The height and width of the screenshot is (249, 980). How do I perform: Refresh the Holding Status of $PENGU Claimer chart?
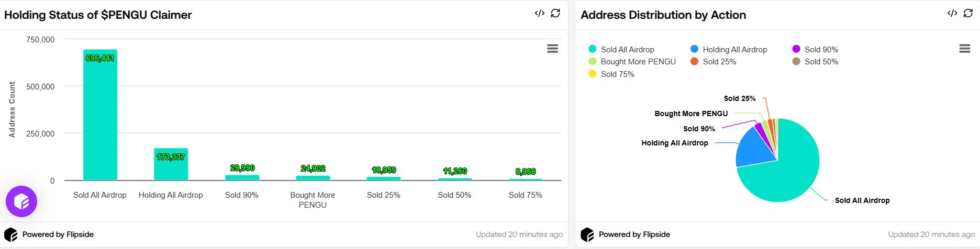click(555, 14)
